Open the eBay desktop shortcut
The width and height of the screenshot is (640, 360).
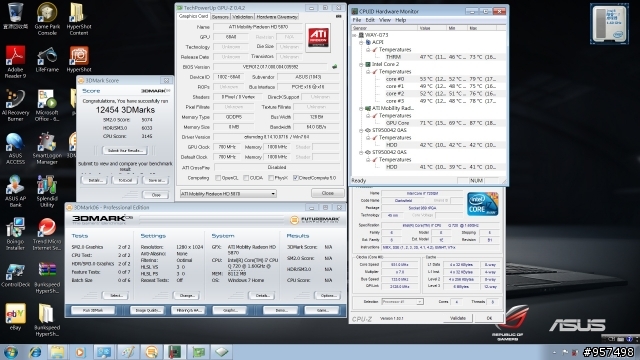coord(15,317)
